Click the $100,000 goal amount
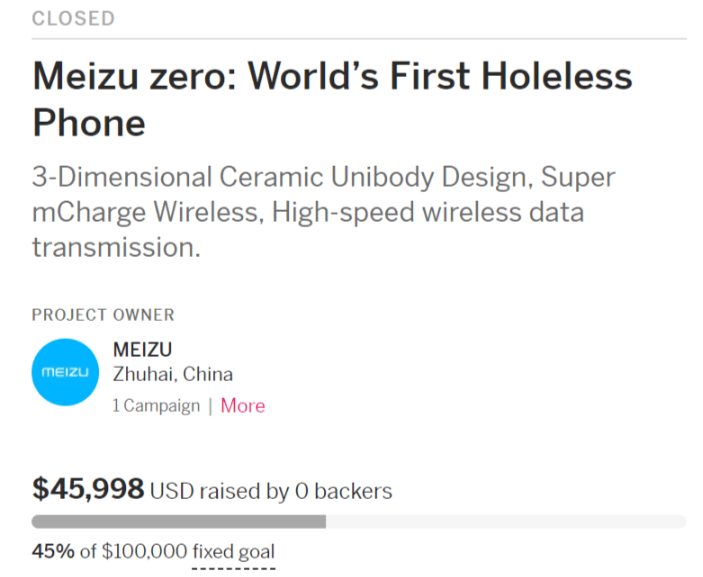 coord(144,551)
